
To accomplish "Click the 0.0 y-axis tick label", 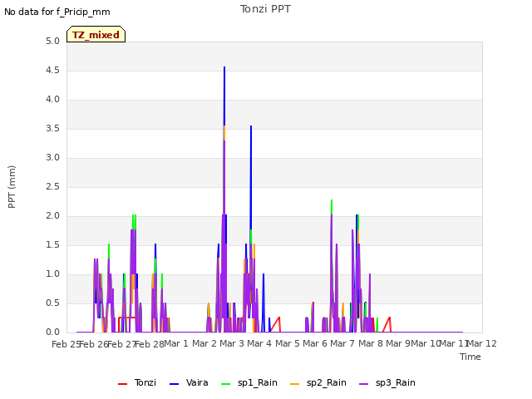I will [x=52, y=332].
